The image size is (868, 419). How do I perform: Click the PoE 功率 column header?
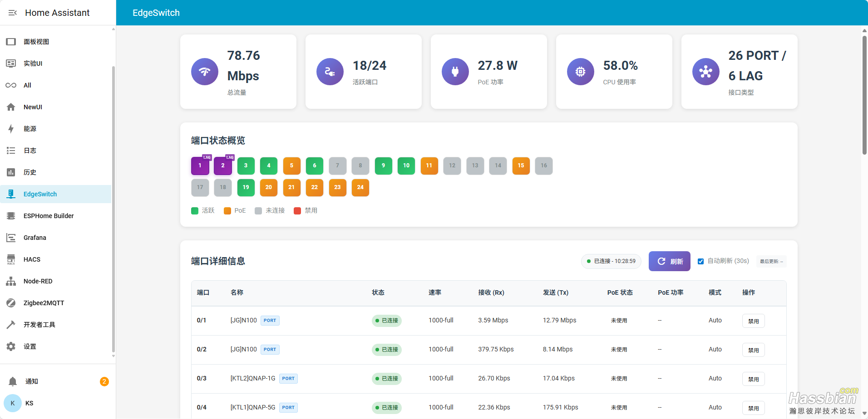(671, 292)
